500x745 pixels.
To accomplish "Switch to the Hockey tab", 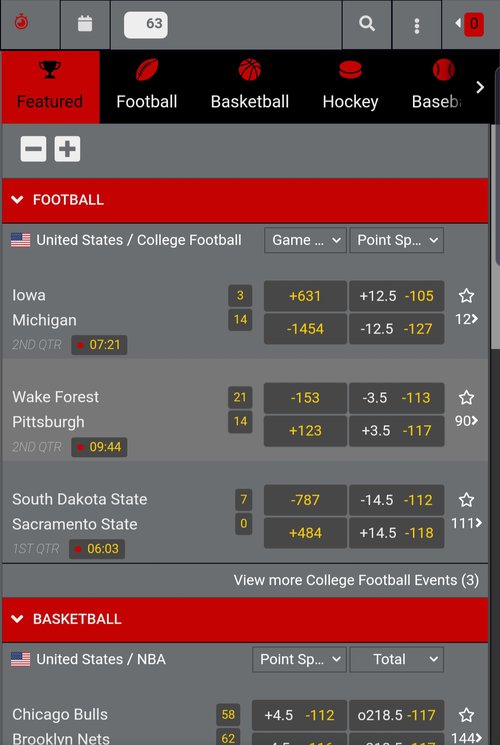I will (350, 87).
